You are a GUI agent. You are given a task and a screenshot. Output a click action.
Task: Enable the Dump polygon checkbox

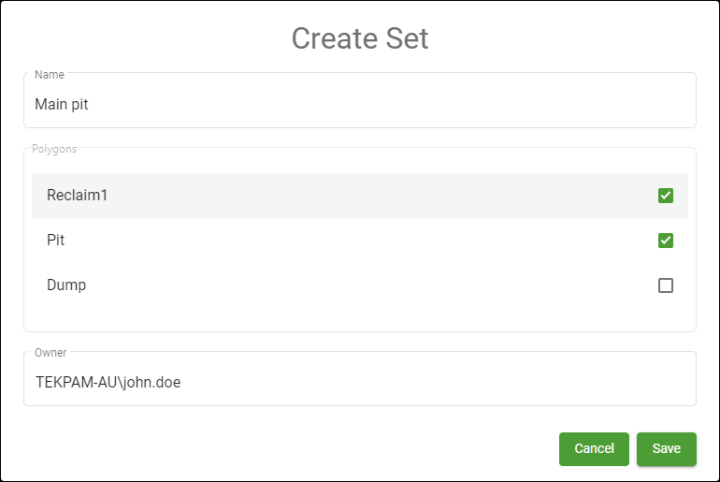coord(665,285)
